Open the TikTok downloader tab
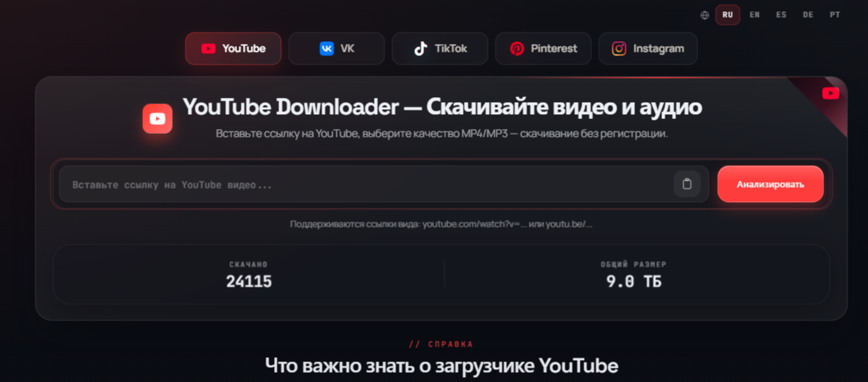This screenshot has width=868, height=382. coord(440,49)
